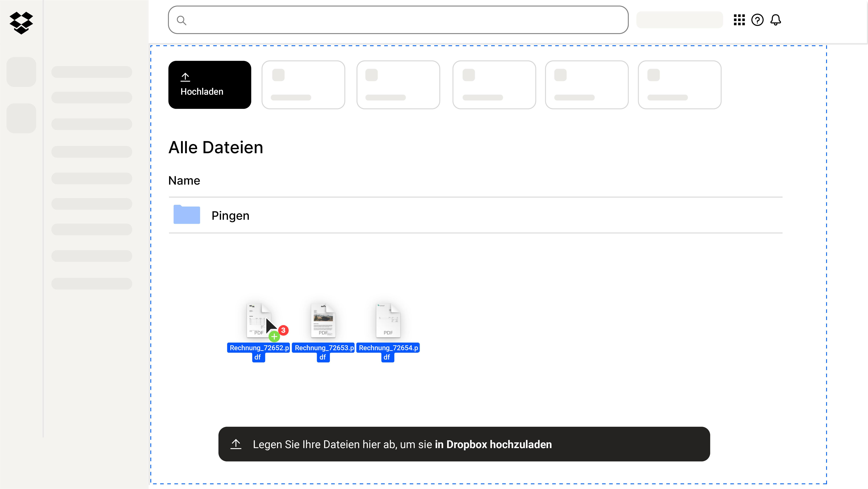
Task: Open the search magnifier icon
Action: (x=182, y=20)
